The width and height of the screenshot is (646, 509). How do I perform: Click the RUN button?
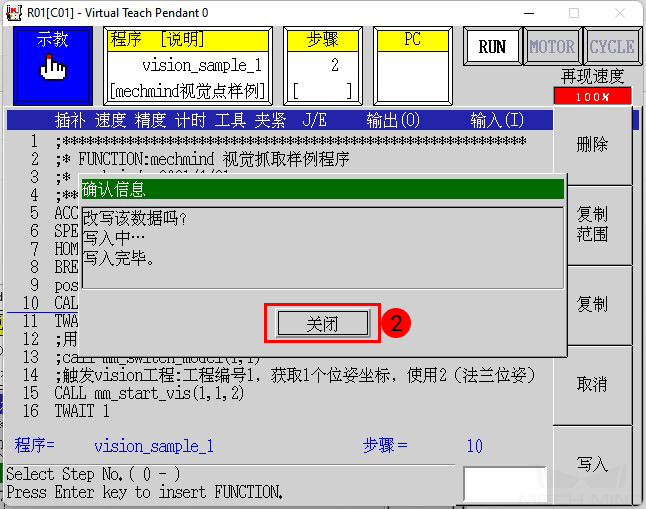coord(492,47)
